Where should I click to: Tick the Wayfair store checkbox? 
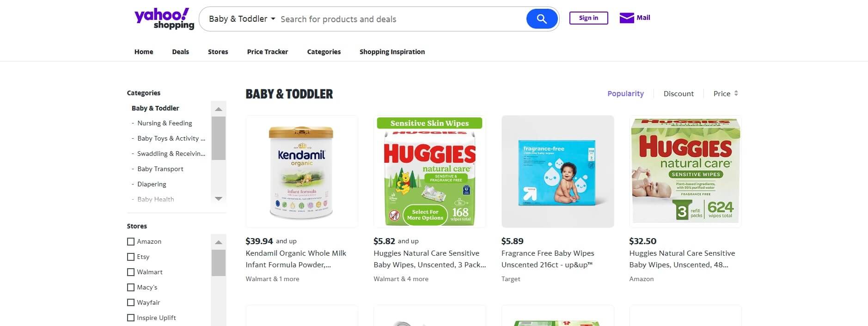click(x=131, y=302)
